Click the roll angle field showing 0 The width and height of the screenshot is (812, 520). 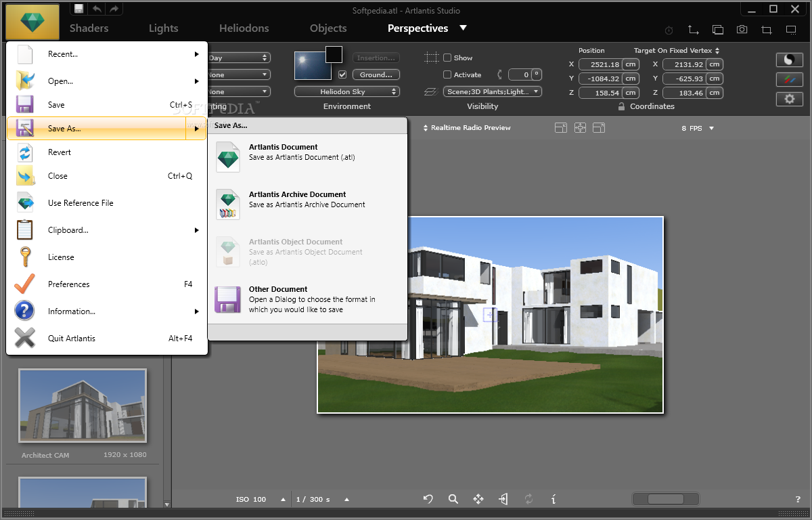(x=519, y=74)
